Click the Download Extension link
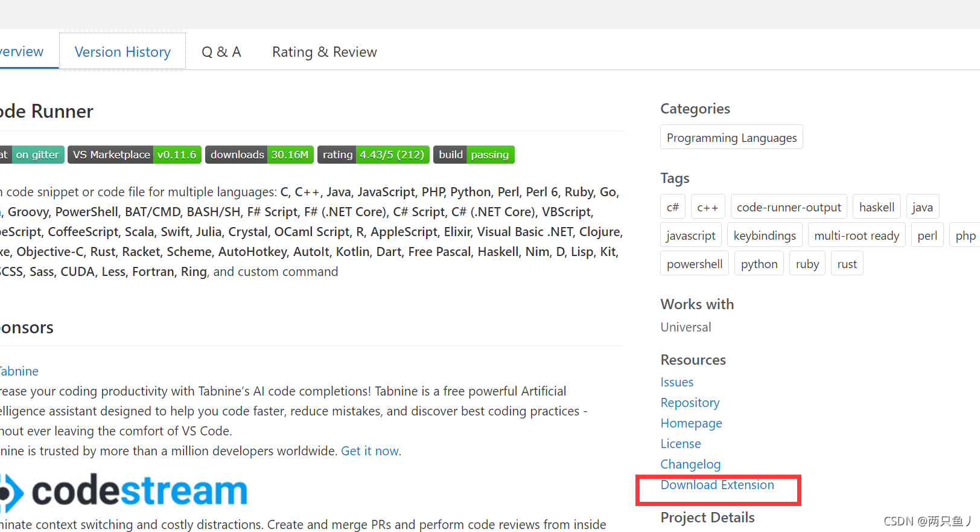Viewport: 980px width, 532px height. [717, 485]
